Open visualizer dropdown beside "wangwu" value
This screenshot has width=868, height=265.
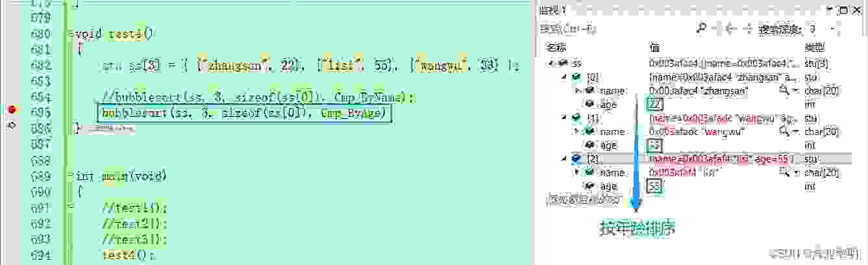pos(795,132)
